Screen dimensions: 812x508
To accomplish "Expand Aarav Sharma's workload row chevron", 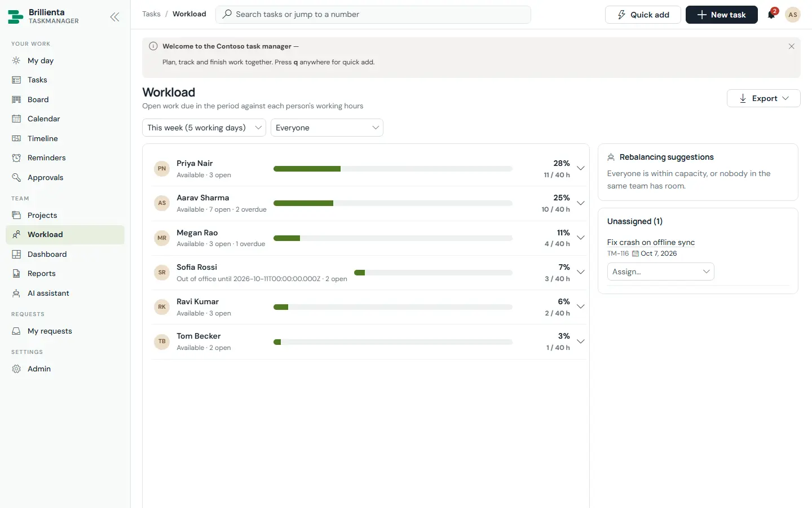I will [x=580, y=203].
